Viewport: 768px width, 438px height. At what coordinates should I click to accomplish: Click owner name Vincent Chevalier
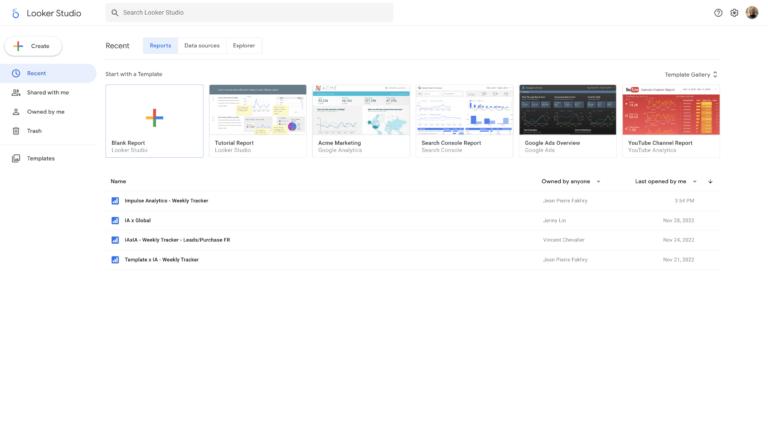[x=564, y=240]
